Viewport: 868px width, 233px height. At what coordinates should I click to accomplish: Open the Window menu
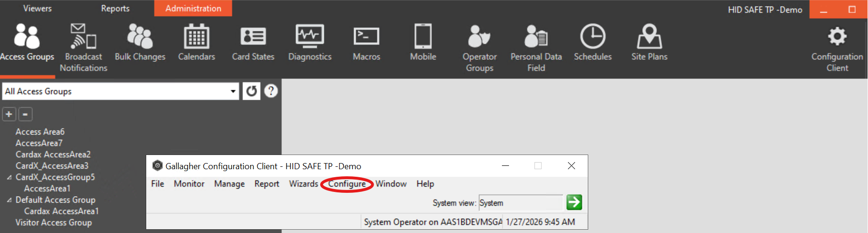click(391, 184)
